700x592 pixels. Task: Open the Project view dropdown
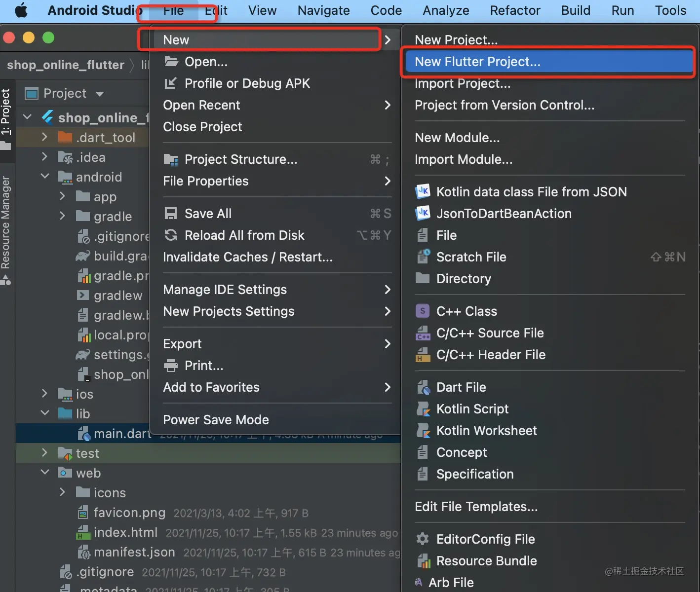[x=99, y=94]
